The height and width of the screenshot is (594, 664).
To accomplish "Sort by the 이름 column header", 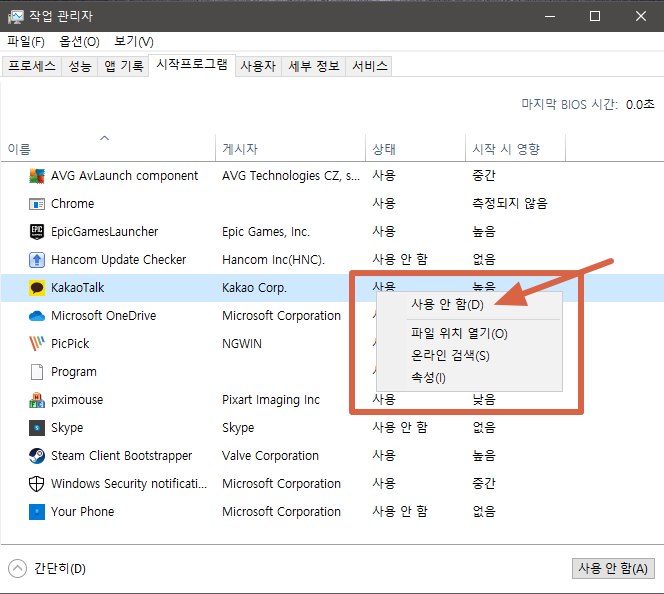I will point(108,148).
